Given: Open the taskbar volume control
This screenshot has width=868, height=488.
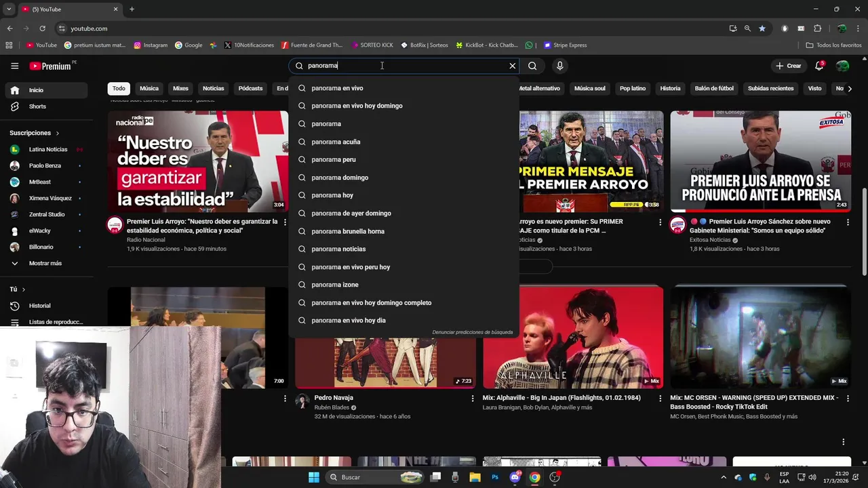Looking at the screenshot, I should click(x=812, y=477).
